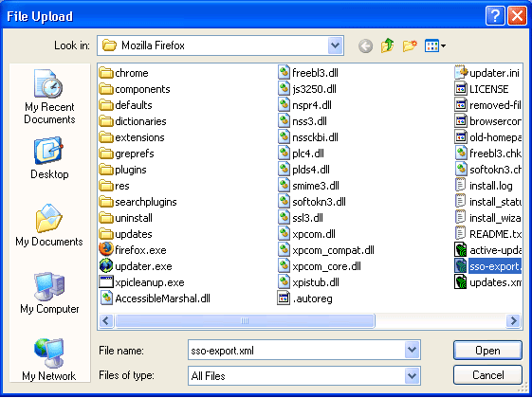Select the updates.xml file
This screenshot has width=532, height=398.
487,282
